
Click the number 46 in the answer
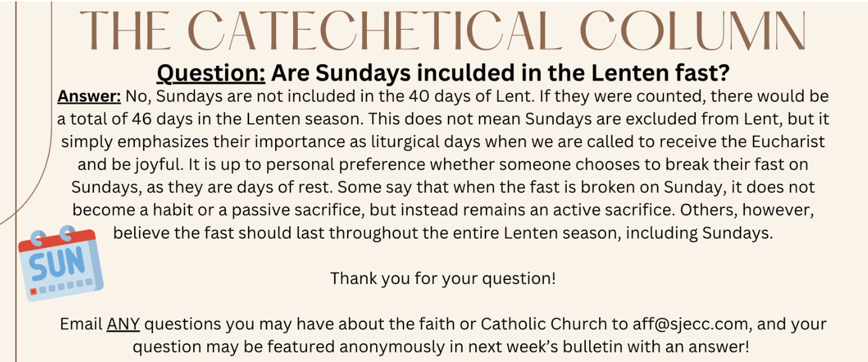143,119
